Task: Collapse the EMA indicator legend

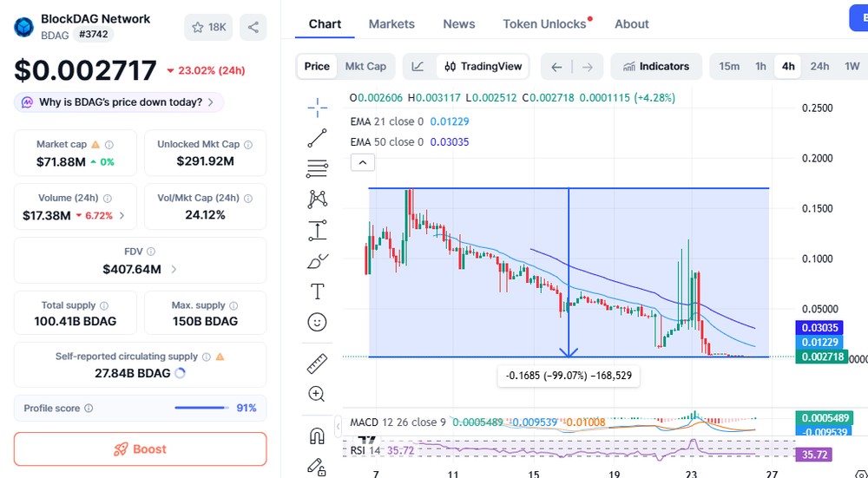Action: point(363,162)
